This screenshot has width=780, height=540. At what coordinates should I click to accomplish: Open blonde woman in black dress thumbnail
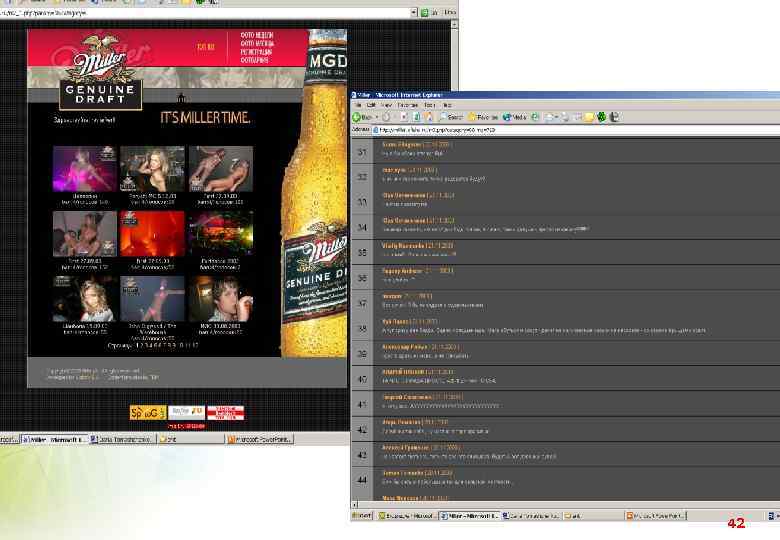[x=152, y=169]
